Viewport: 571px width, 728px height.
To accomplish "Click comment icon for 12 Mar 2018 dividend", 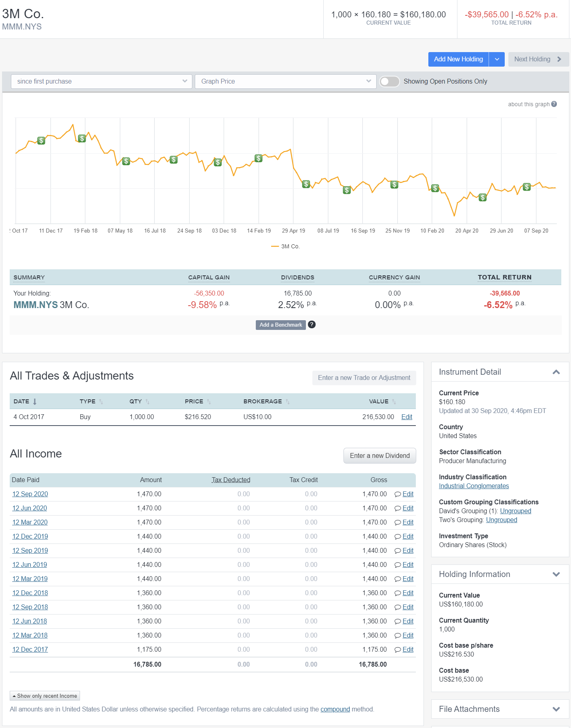I will pos(398,636).
